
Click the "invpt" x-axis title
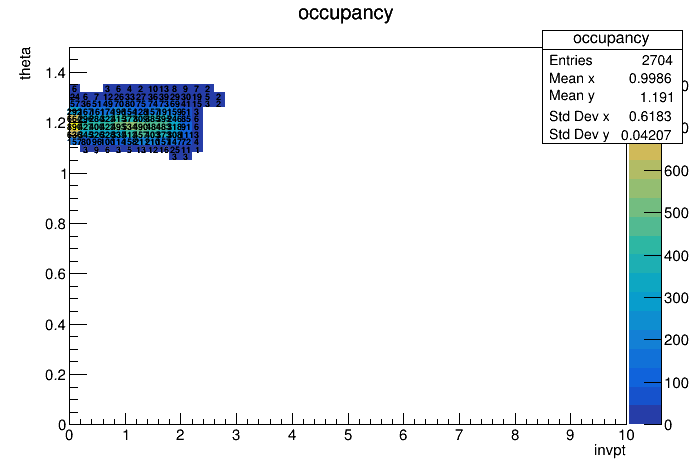click(x=610, y=450)
